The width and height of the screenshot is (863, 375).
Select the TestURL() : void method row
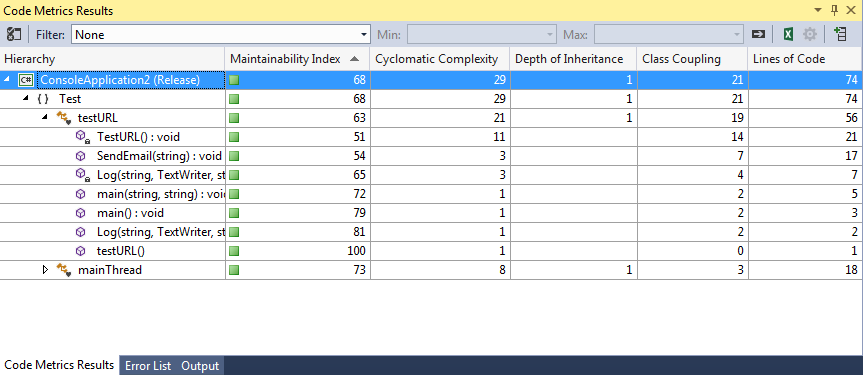432,137
